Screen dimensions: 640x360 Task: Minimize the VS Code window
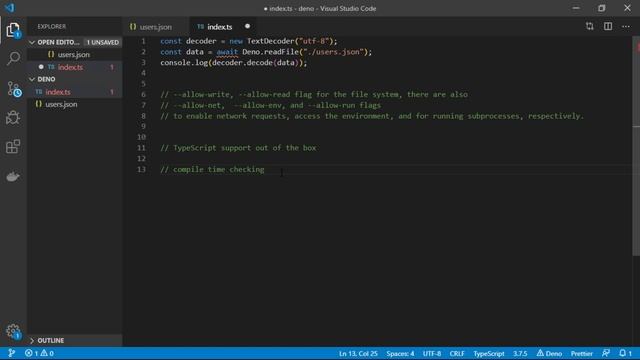coord(576,8)
